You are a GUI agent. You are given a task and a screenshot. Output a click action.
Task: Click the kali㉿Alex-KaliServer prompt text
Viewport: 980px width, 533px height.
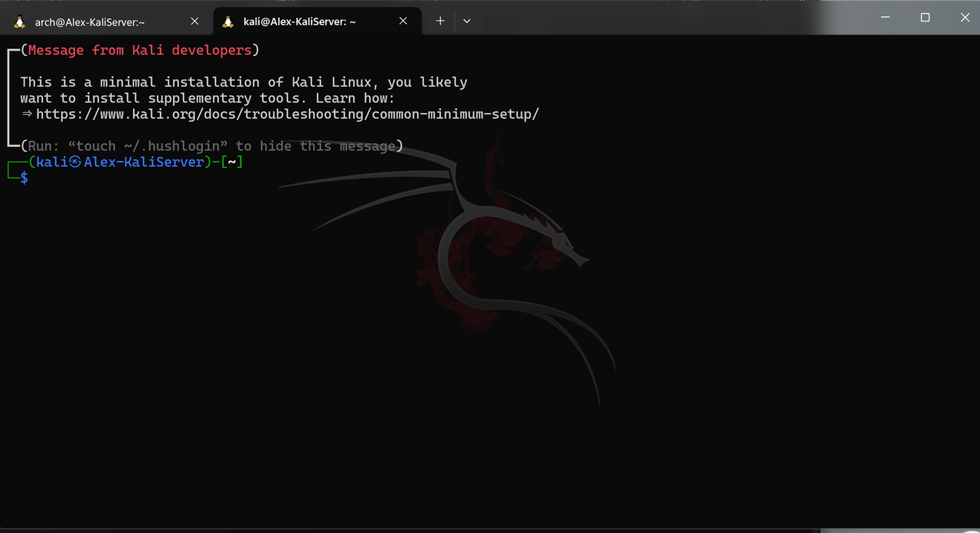coord(120,162)
